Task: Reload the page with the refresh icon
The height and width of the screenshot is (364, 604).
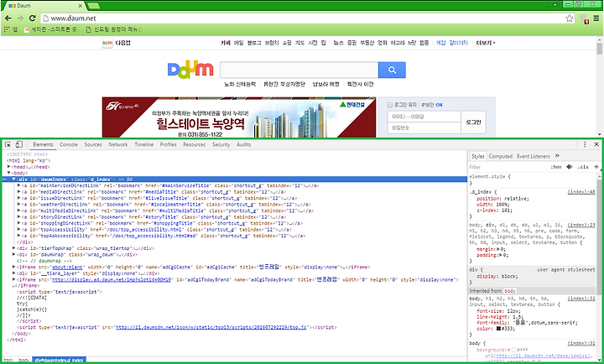Action: tap(33, 18)
